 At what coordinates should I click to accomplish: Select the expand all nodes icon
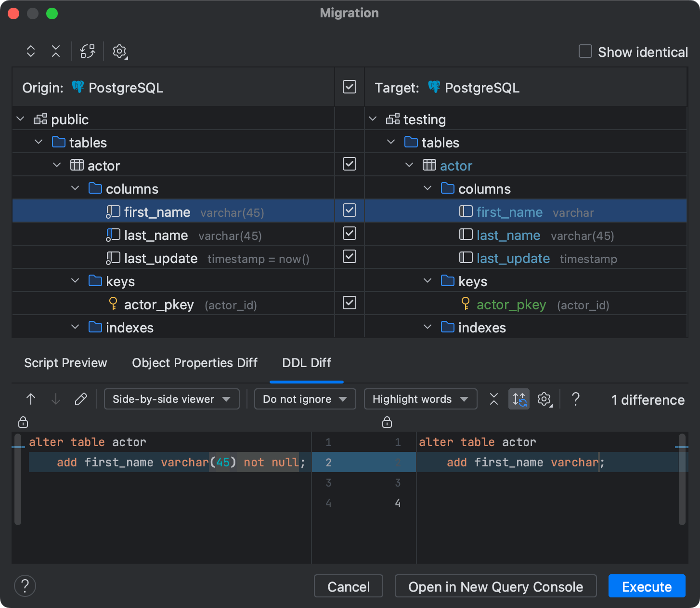(31, 51)
